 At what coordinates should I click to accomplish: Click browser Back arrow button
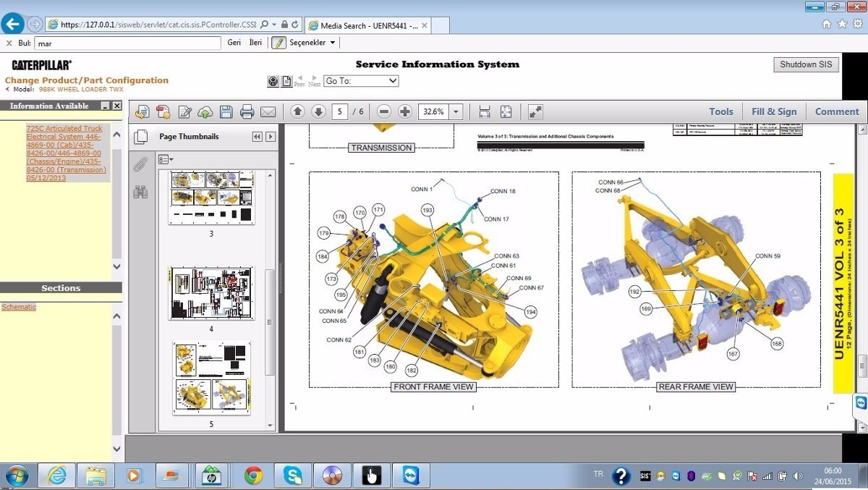pyautogui.click(x=12, y=24)
